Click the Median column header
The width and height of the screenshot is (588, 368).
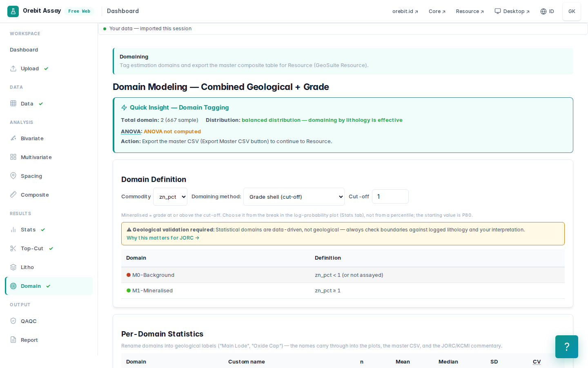pos(448,362)
